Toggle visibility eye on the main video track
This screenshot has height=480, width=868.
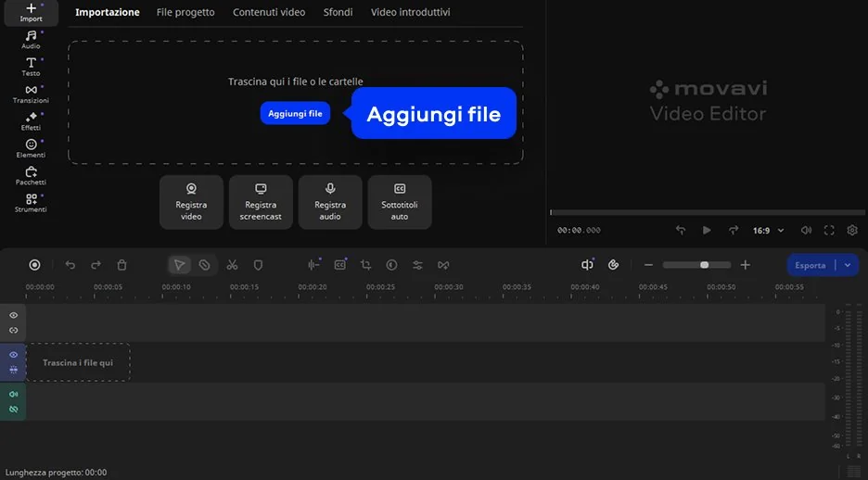(x=13, y=355)
